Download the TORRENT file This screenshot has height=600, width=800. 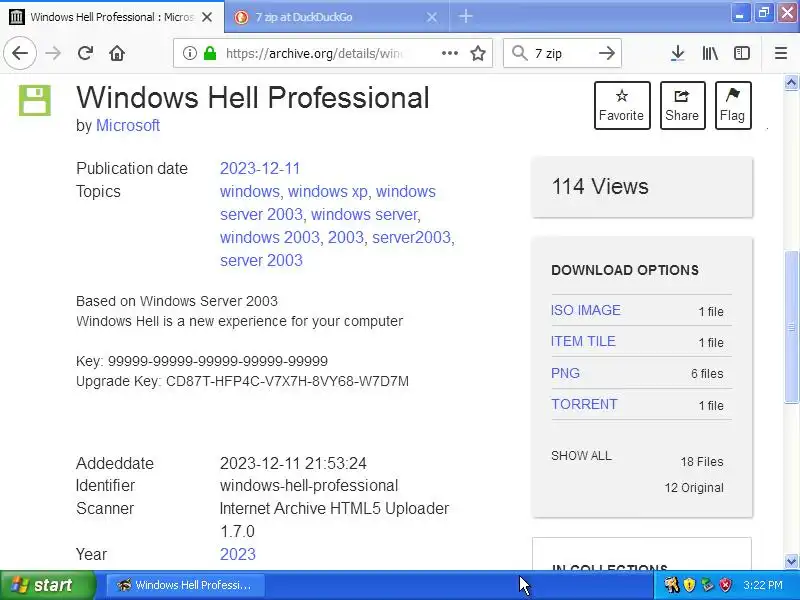pos(584,404)
